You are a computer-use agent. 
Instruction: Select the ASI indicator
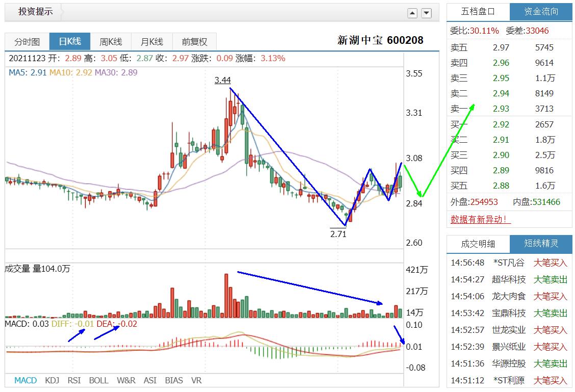pos(150,380)
